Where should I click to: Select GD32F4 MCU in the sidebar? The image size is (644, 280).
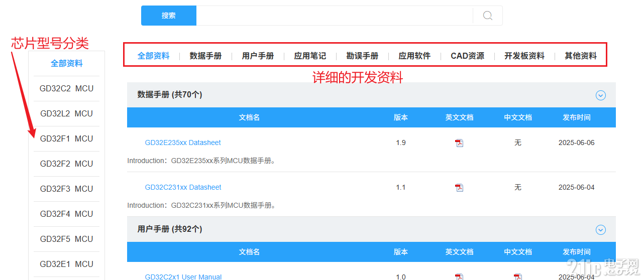point(67,214)
